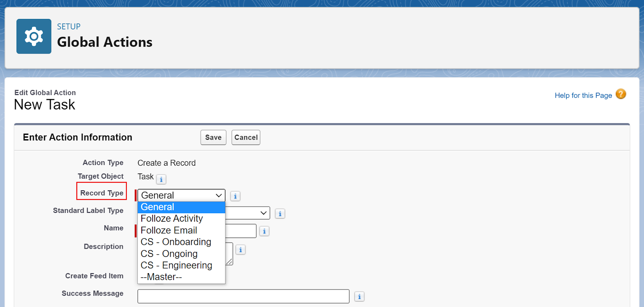Pick Folloze Email as the record type

tap(169, 230)
